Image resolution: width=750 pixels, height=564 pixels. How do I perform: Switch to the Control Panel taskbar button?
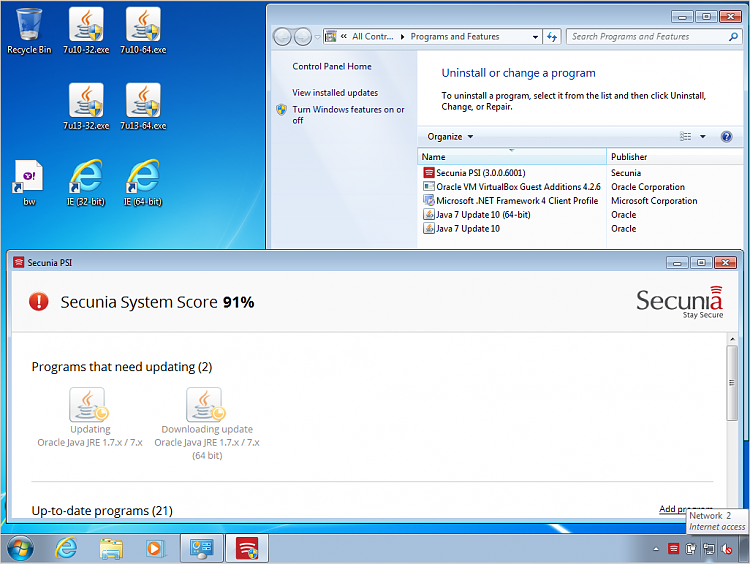click(201, 548)
